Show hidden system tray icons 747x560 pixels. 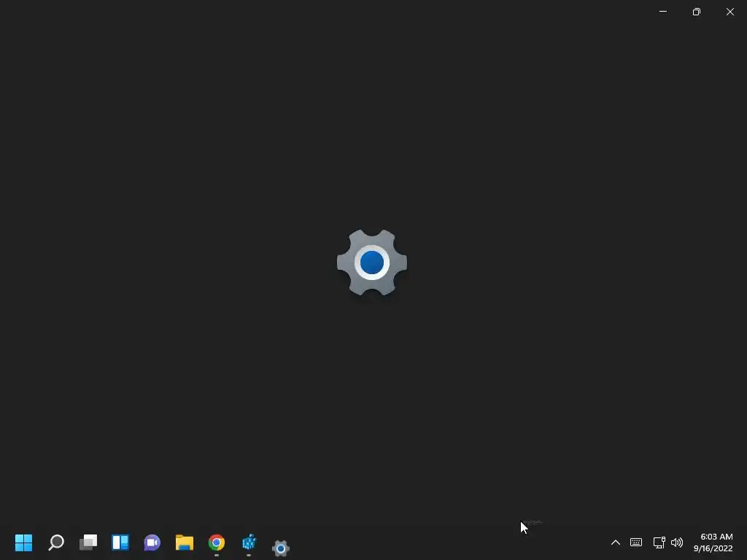tap(616, 542)
